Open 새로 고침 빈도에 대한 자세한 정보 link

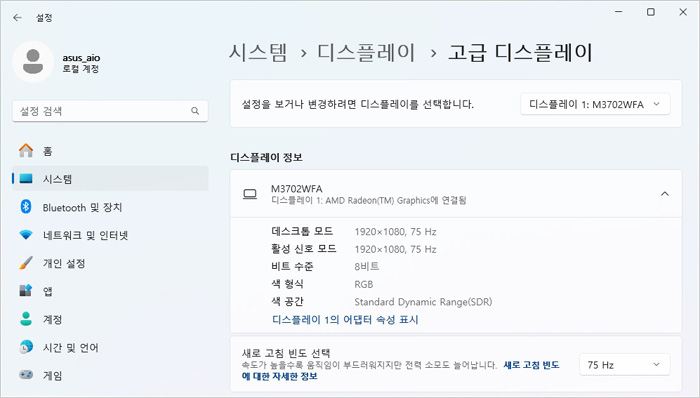[x=400, y=370]
